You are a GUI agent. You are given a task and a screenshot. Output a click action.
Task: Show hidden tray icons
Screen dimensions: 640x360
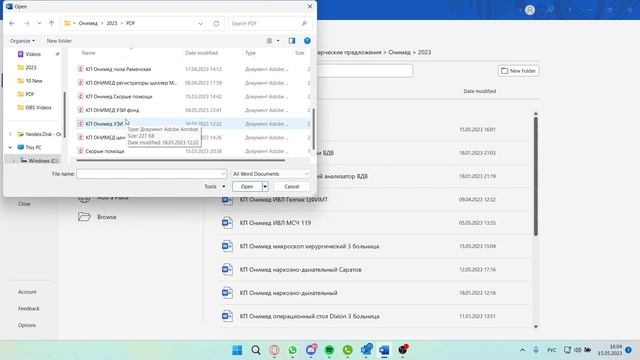[x=522, y=350]
